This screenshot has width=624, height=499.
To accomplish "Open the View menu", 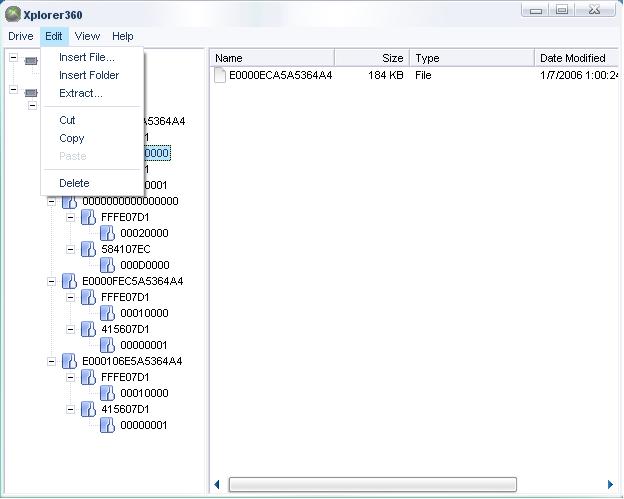I will click(x=87, y=36).
